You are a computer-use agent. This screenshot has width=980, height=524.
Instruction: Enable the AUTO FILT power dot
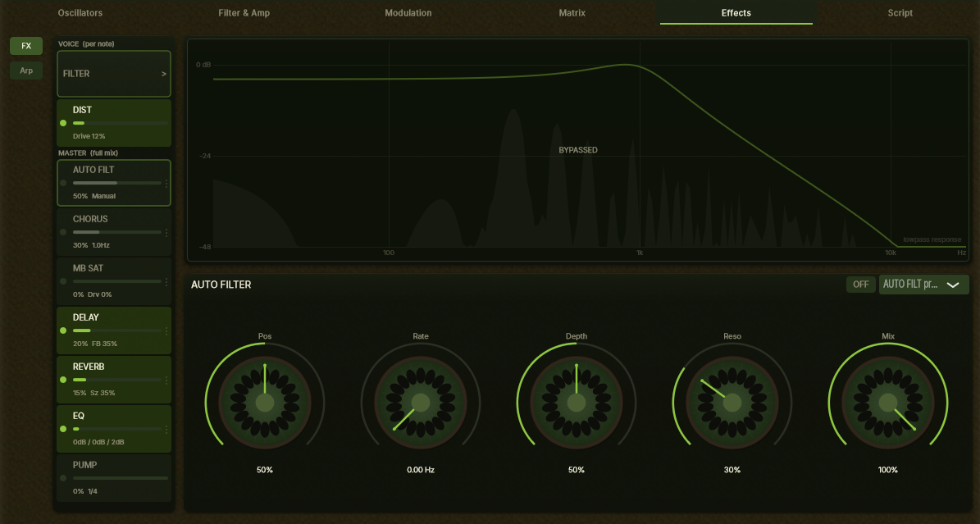click(63, 183)
